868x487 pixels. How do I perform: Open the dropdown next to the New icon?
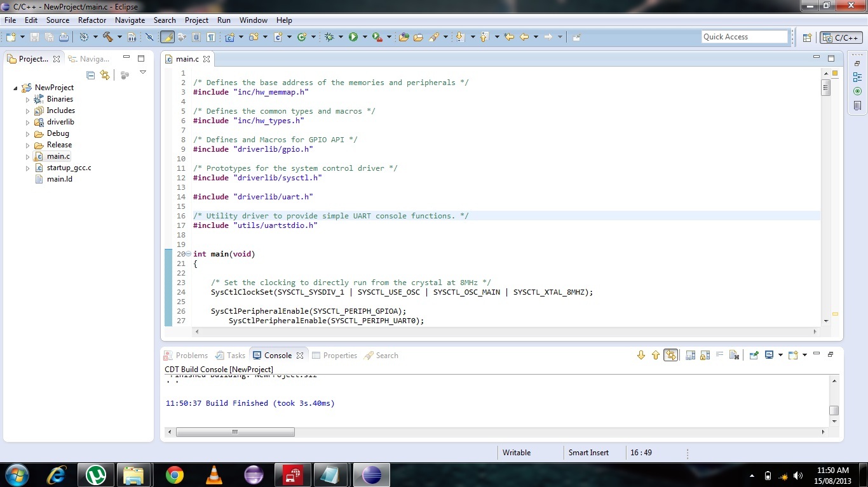(22, 37)
